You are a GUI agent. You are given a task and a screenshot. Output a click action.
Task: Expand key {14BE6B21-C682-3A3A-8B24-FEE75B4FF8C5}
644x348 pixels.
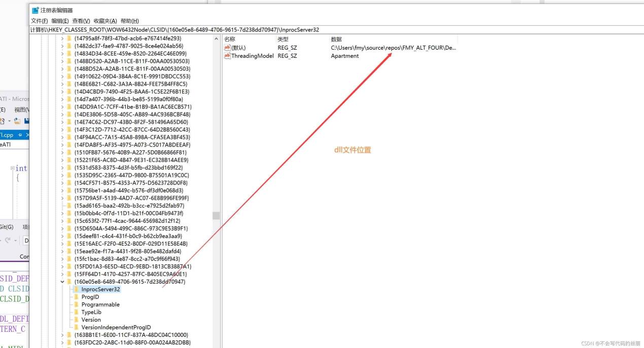point(62,84)
